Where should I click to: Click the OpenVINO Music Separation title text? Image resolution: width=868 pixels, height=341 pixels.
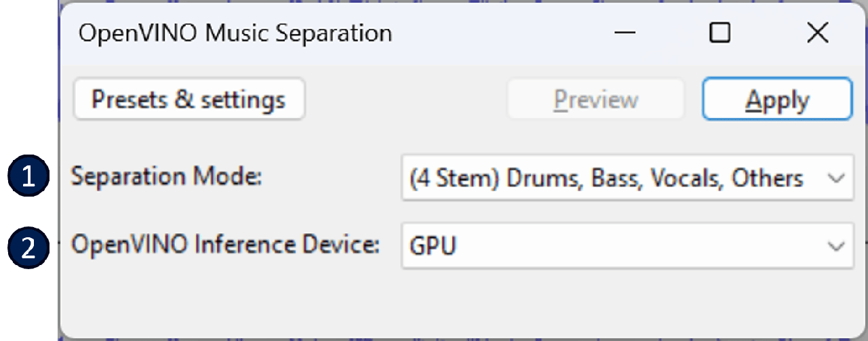point(235,33)
